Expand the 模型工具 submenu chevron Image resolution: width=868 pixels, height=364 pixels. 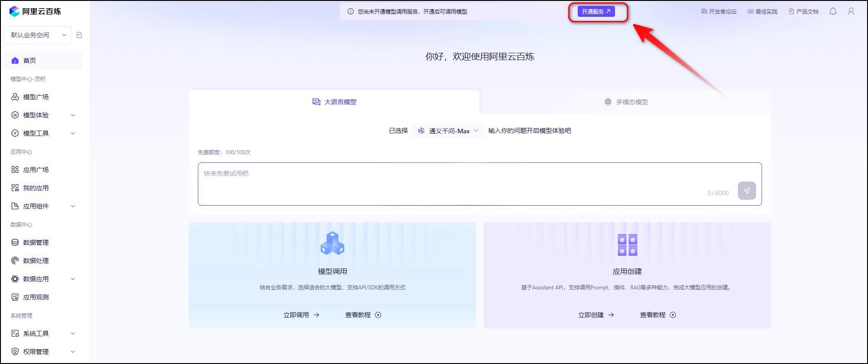[73, 133]
